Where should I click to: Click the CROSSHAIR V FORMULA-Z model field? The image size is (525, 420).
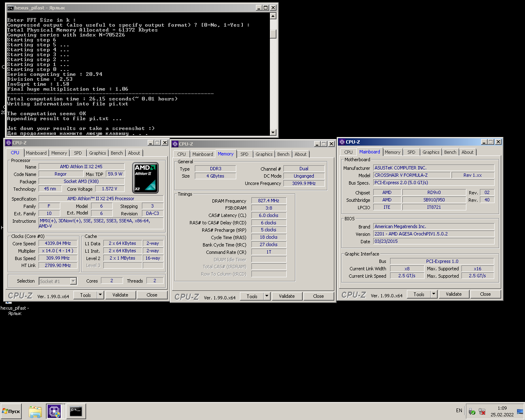click(411, 175)
